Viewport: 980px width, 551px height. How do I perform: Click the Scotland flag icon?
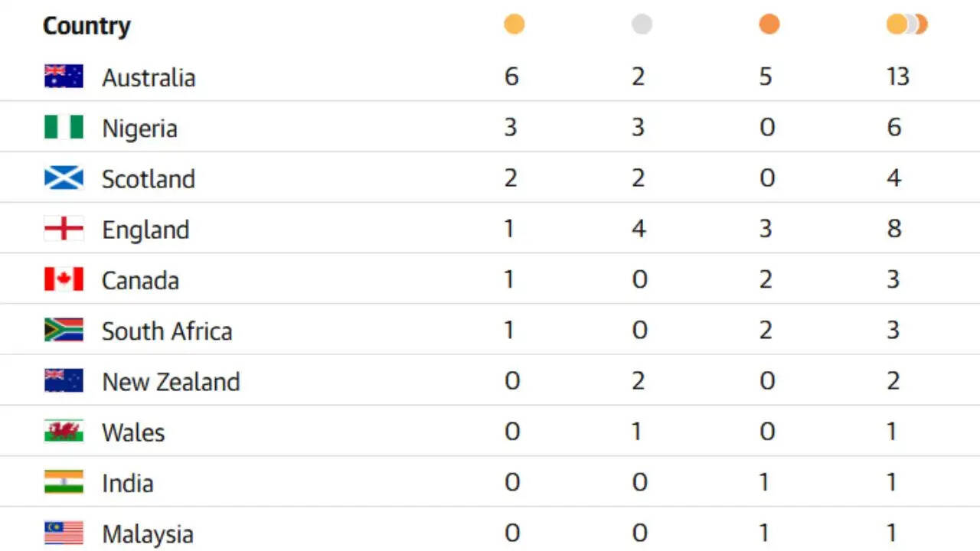point(64,178)
